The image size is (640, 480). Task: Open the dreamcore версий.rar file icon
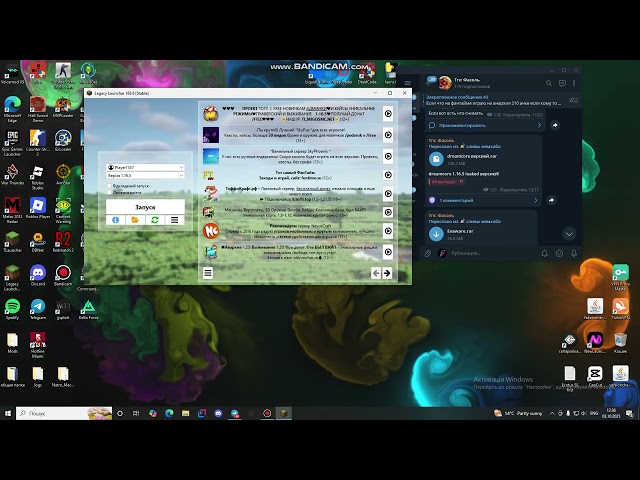436,159
